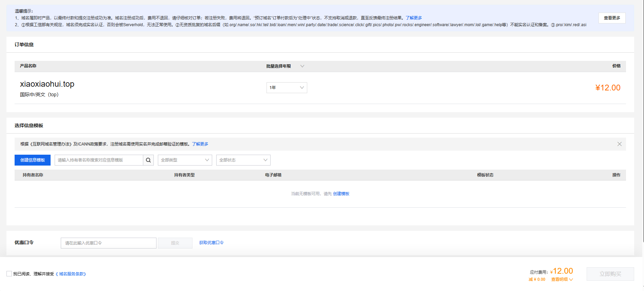This screenshot has width=644, height=291.
Task: Click the 查看更多 button in tips
Action: (612, 18)
